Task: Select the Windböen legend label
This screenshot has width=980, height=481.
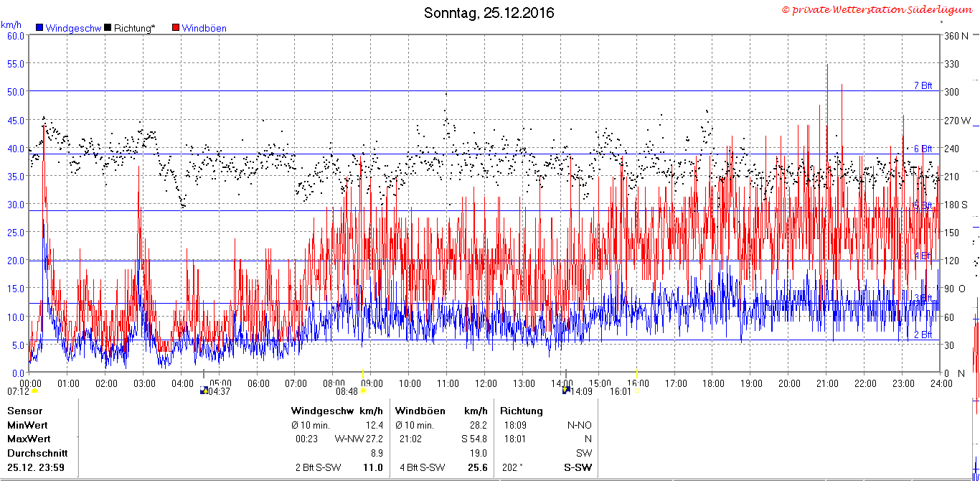Action: pos(204,29)
